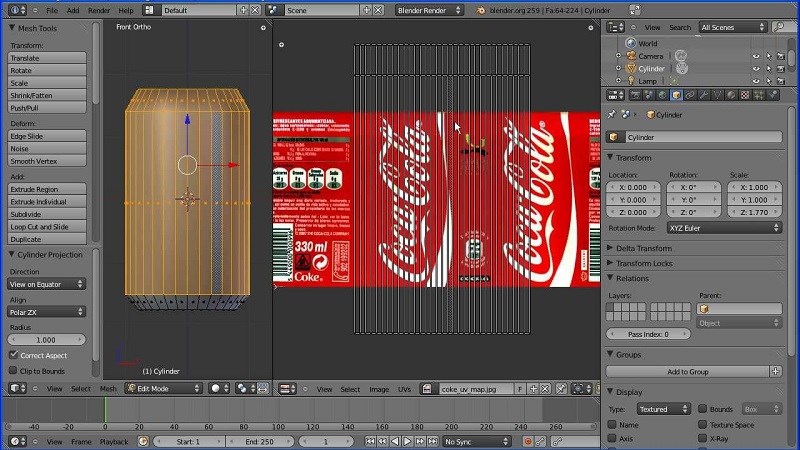Screen dimensions: 800x450
Task: Enable Bounds display checkbox
Action: pyautogui.click(x=703, y=409)
